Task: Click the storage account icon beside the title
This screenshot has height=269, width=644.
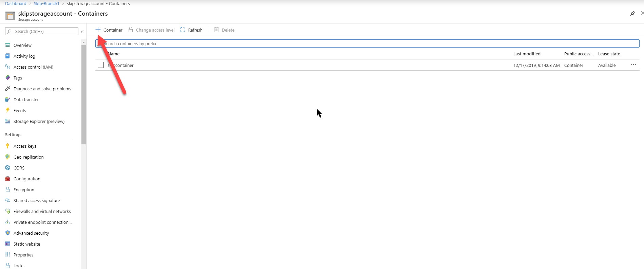Action: 10,16
